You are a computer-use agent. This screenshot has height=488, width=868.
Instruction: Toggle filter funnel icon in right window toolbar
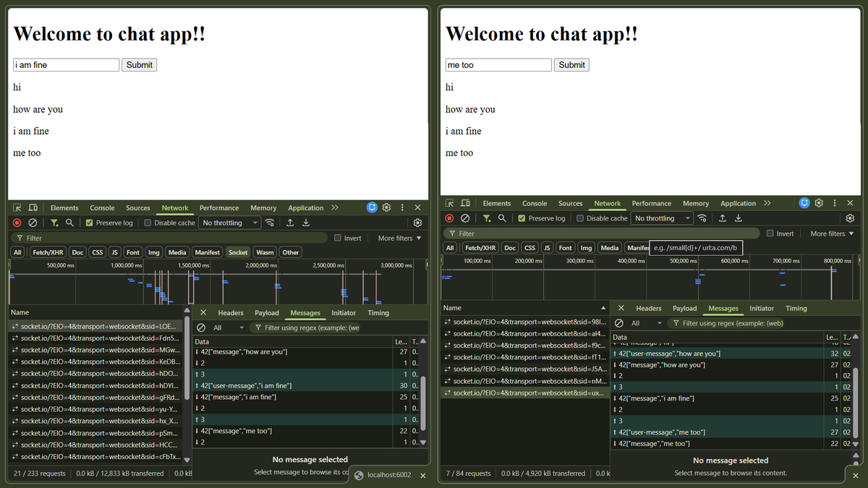[x=487, y=218]
